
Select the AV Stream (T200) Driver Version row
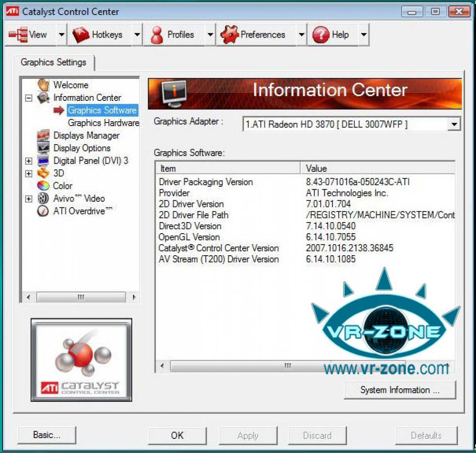[305, 259]
